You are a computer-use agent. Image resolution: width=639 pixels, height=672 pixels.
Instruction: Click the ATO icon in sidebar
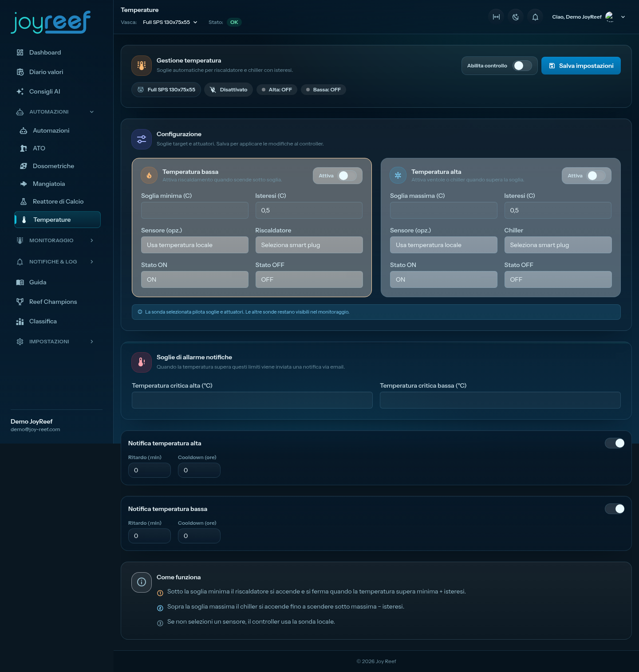[x=24, y=148]
